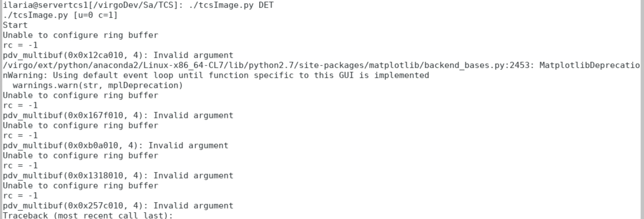The height and width of the screenshot is (219, 644).
Task: Click the '[u=0 c=1]' text
Action: point(95,15)
